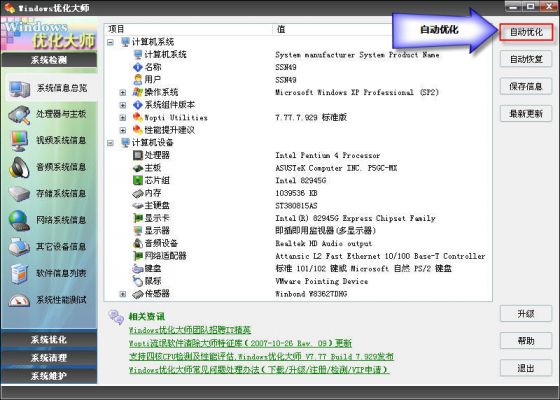The height and width of the screenshot is (400, 560).
Task: Open 网络系统信息 globe icon
Action: point(19,220)
